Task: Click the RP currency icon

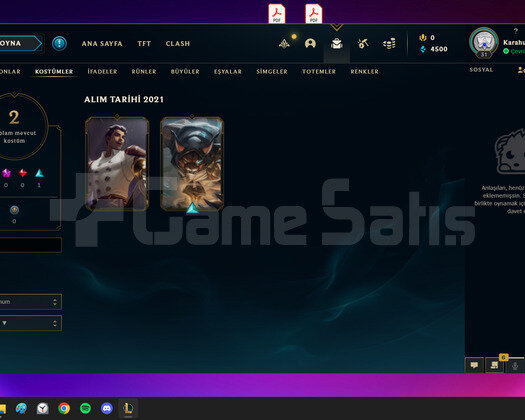Action: tap(423, 38)
